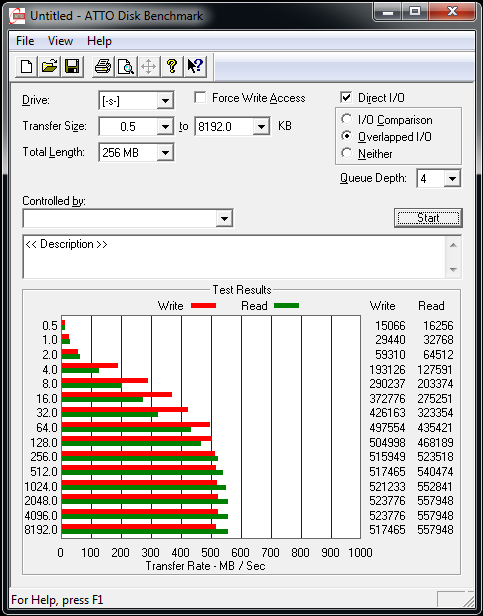
Task: Print results using the printer icon
Action: click(x=103, y=66)
